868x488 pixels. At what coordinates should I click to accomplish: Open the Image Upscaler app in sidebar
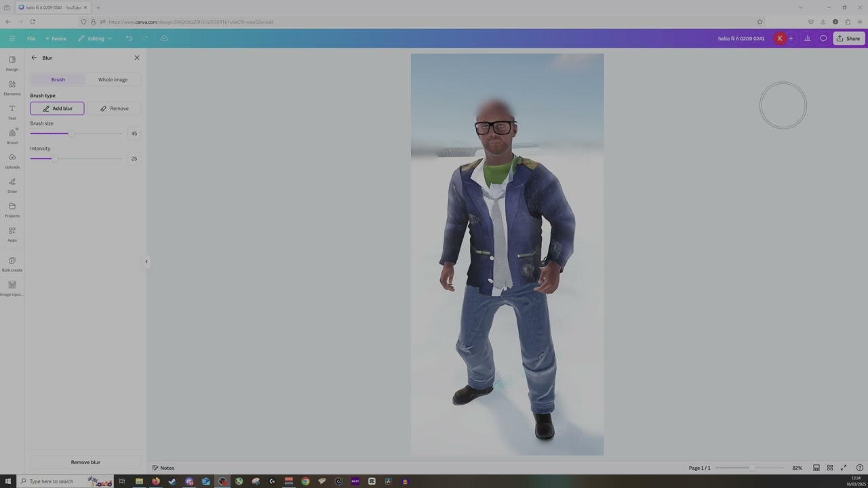[12, 288]
